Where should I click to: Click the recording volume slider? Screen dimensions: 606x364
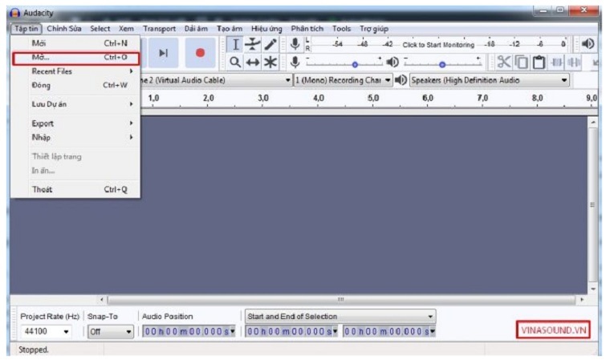tap(356, 62)
